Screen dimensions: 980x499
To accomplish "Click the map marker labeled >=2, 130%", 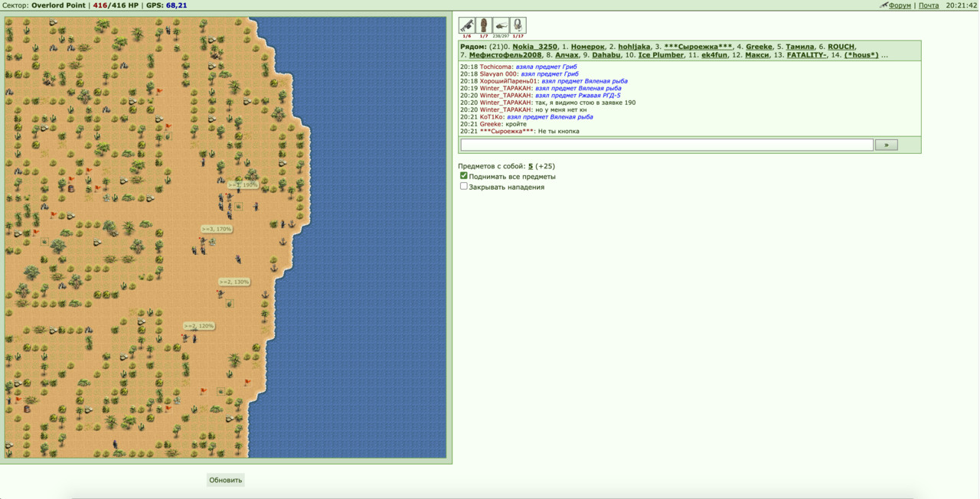I will pos(234,282).
